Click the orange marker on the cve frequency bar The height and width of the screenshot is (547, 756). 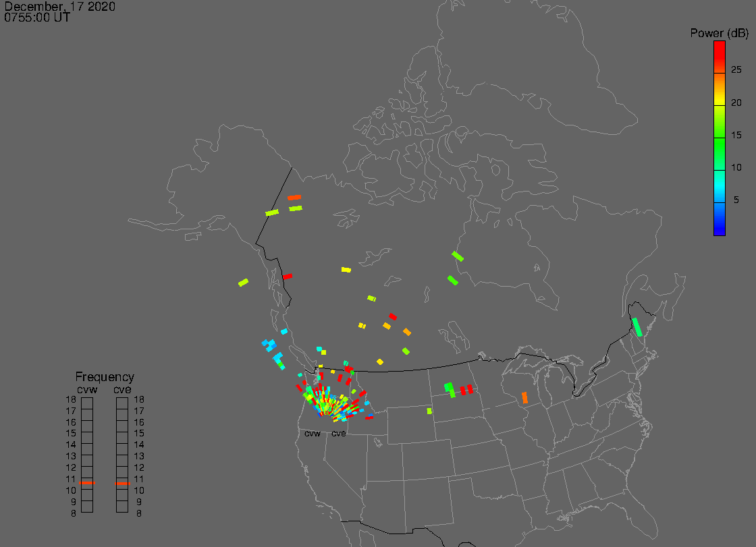[x=122, y=484]
